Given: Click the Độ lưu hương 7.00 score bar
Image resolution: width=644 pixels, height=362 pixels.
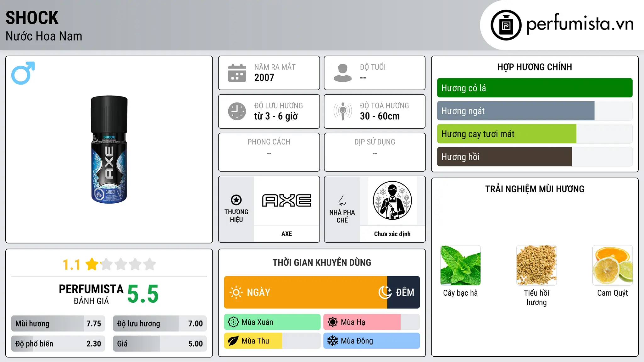Looking at the screenshot, I should click(160, 324).
